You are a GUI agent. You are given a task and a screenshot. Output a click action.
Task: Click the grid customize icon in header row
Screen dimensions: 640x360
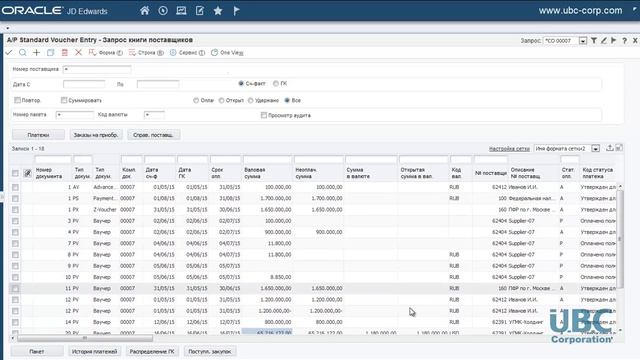(x=27, y=173)
